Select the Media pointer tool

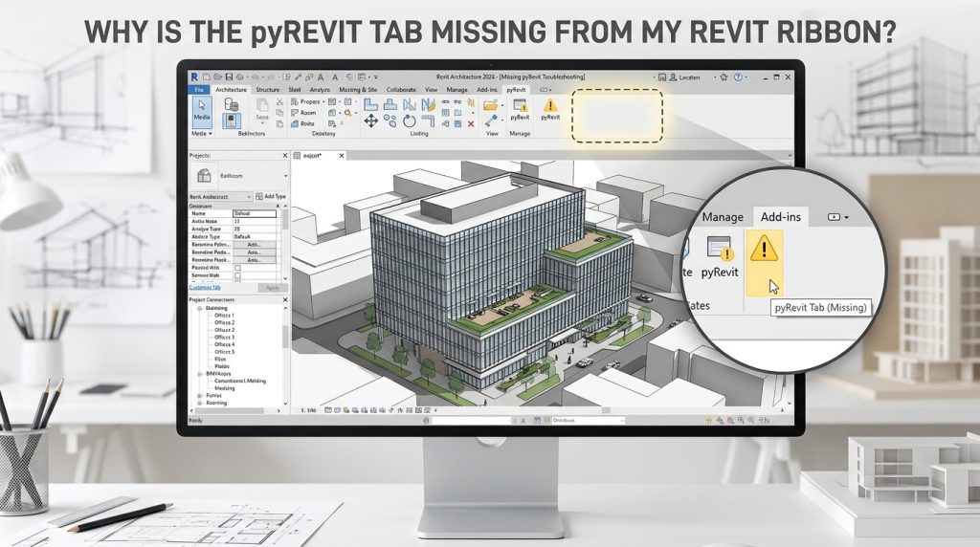[201, 113]
